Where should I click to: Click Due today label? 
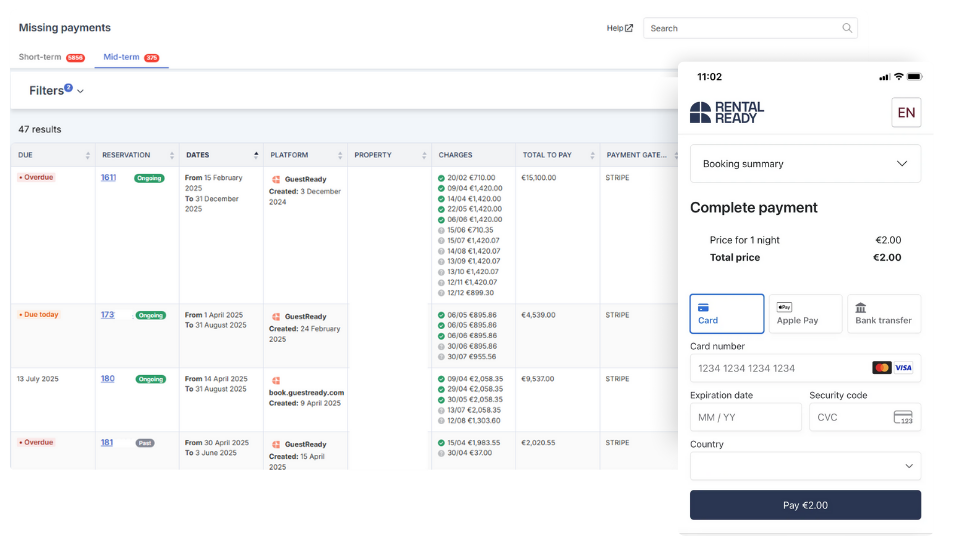(x=38, y=315)
